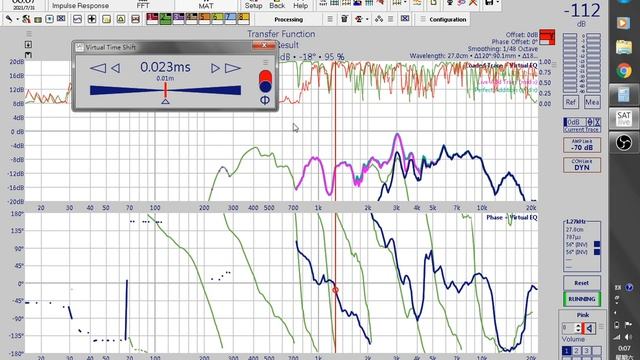Toggle the RUNNING measurement button
640x360 pixels.
coord(582,299)
